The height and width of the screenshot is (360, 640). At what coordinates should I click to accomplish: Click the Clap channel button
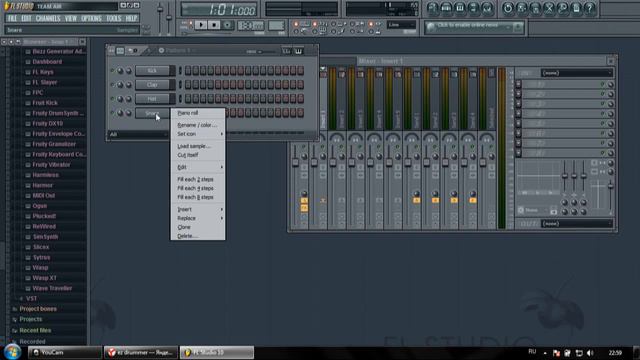pyautogui.click(x=152, y=84)
